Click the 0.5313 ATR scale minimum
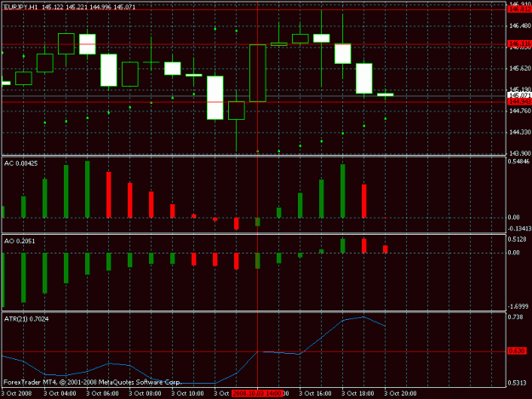The image size is (532, 399). click(x=517, y=383)
